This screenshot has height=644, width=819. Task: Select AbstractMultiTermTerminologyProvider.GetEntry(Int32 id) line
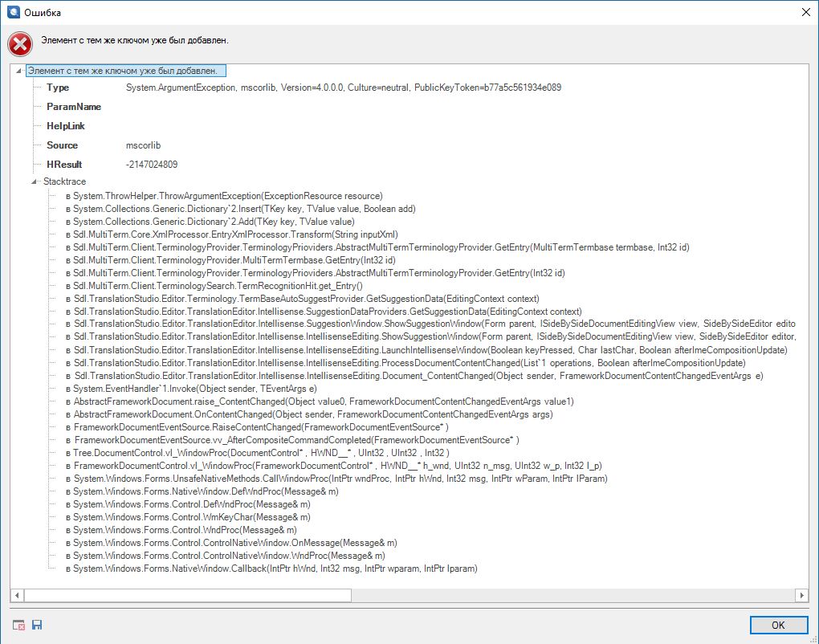click(316, 273)
